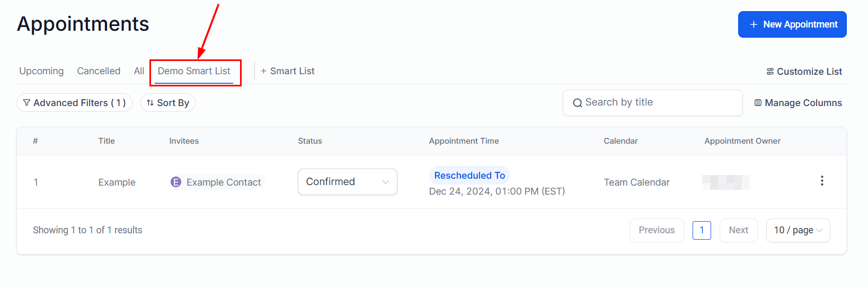Click the magnifier icon in search box
The width and height of the screenshot is (868, 289).
coord(578,103)
